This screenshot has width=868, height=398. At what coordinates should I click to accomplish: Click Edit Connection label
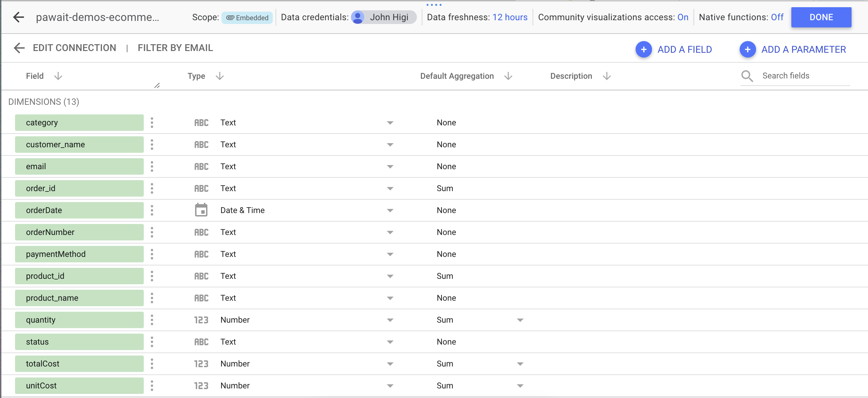[x=74, y=48]
